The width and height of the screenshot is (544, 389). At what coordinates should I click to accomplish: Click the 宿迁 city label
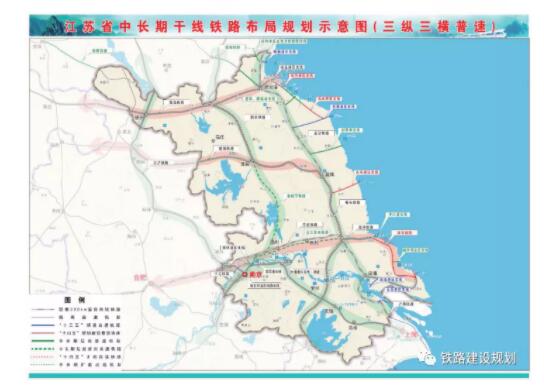[219, 137]
